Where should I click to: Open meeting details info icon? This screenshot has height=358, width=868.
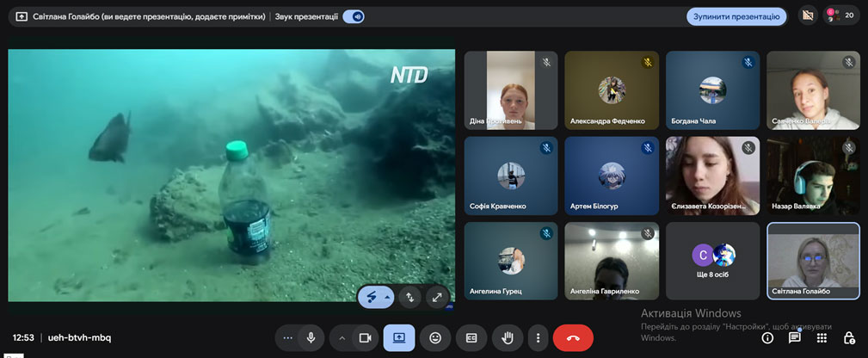pos(767,338)
